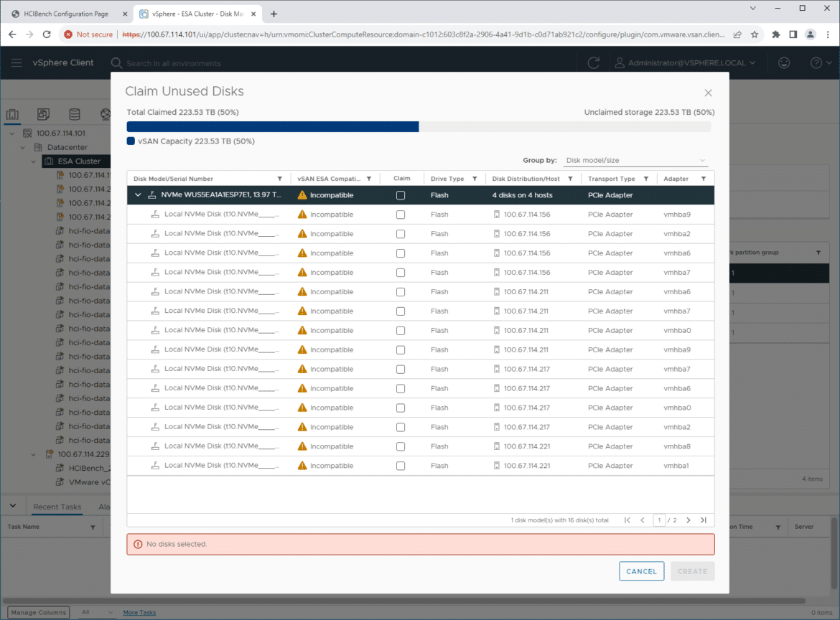Click the Not secure site warning icon
The image size is (840, 620).
coord(68,34)
